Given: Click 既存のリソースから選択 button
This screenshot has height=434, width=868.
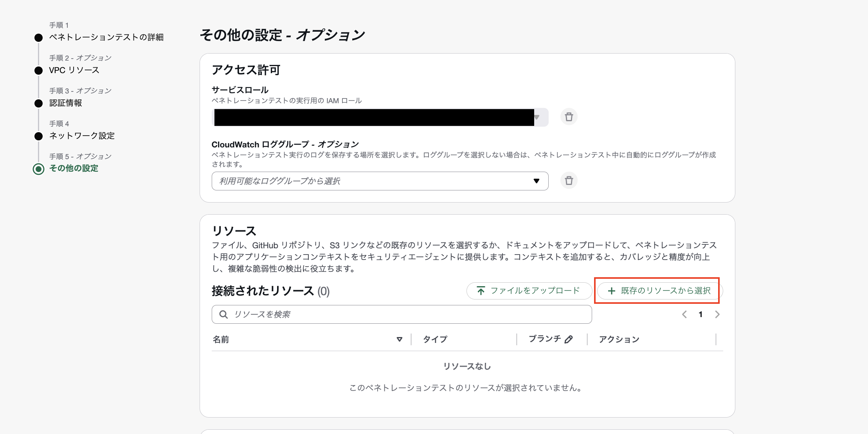Looking at the screenshot, I should (x=659, y=291).
